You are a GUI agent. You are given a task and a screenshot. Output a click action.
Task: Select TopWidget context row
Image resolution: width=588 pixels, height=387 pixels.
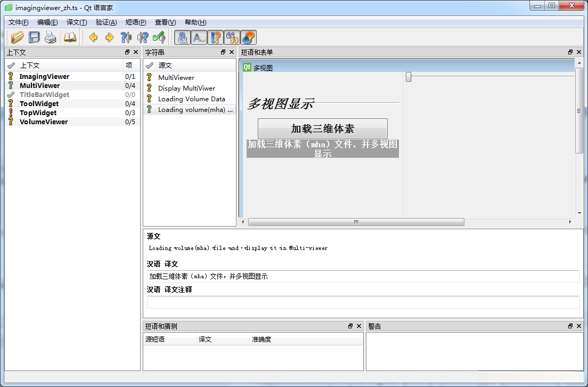click(x=72, y=112)
